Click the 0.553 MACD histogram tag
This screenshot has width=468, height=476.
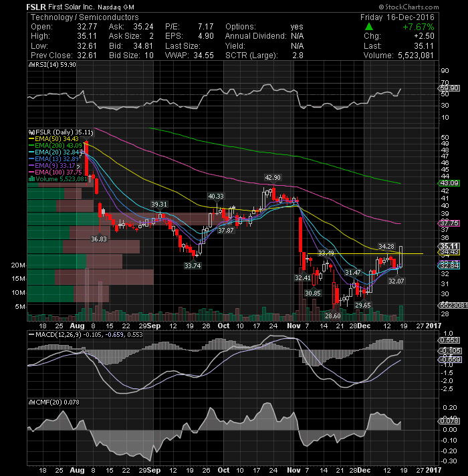449,340
